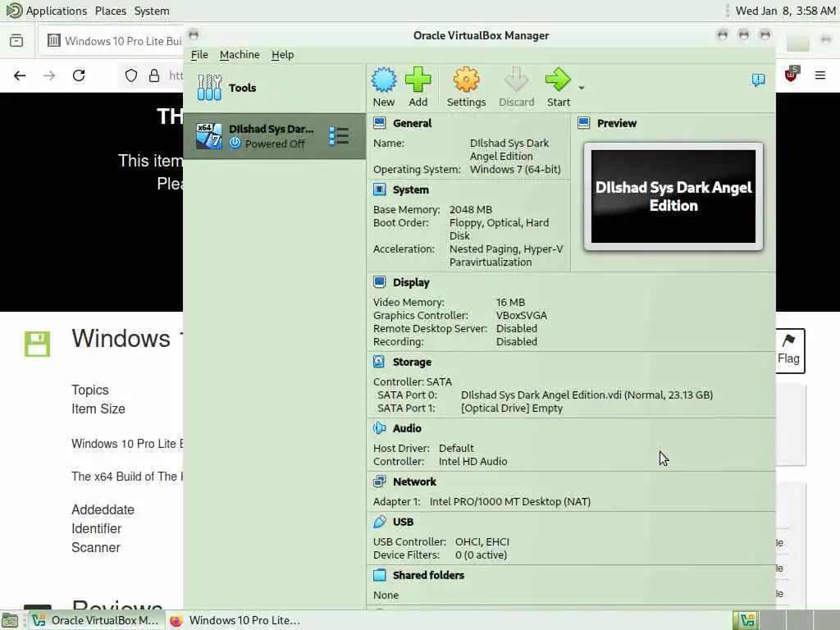The height and width of the screenshot is (630, 840).
Task: Click the Optical Drive Empty entry
Action: (x=512, y=409)
